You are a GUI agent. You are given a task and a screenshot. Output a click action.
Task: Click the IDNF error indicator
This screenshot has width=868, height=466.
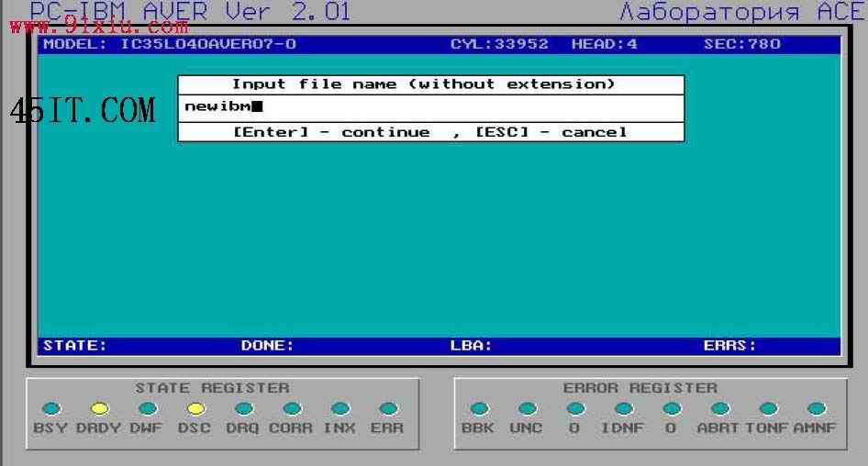(x=623, y=408)
